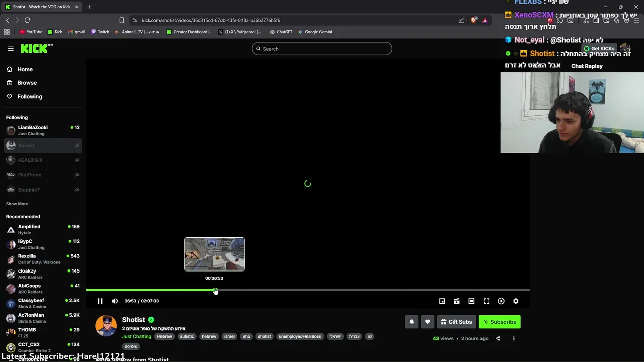Click the autistic tag
The width and height of the screenshot is (644, 362).
(x=187, y=336)
